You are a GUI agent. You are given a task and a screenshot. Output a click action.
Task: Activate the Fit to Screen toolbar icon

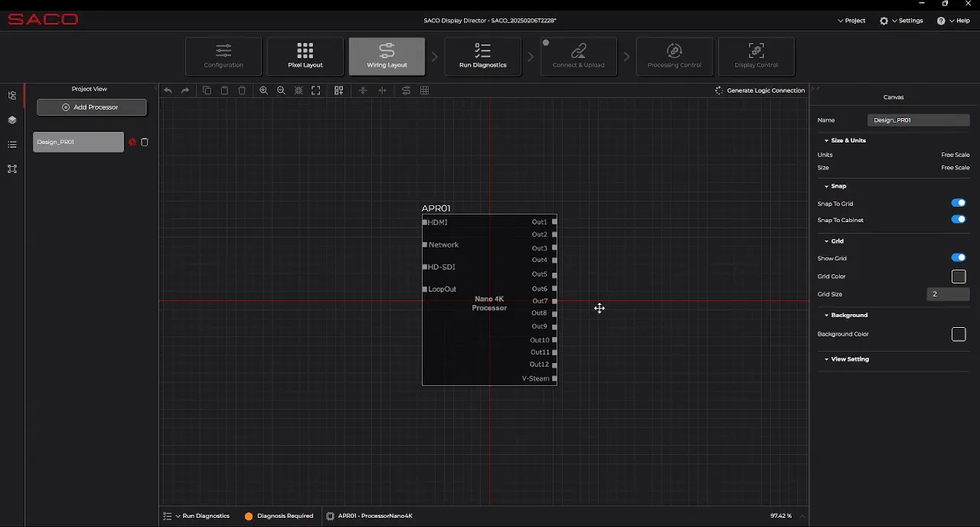tap(316, 90)
